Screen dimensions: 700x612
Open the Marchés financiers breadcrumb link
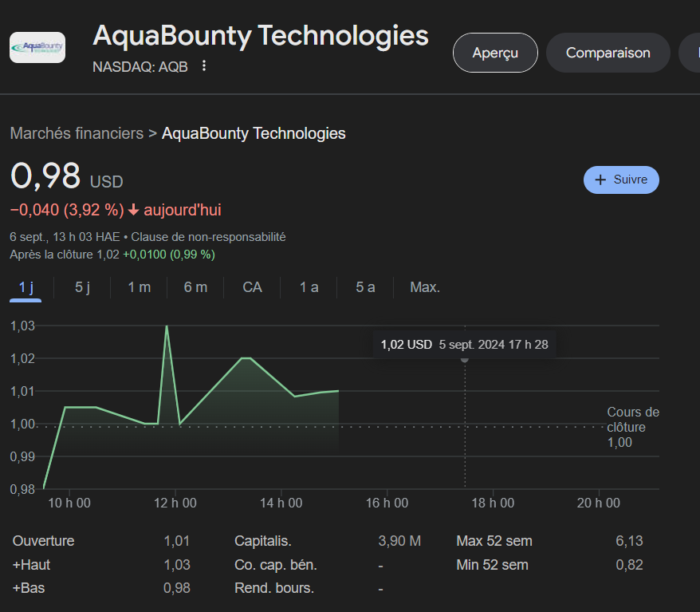point(77,133)
